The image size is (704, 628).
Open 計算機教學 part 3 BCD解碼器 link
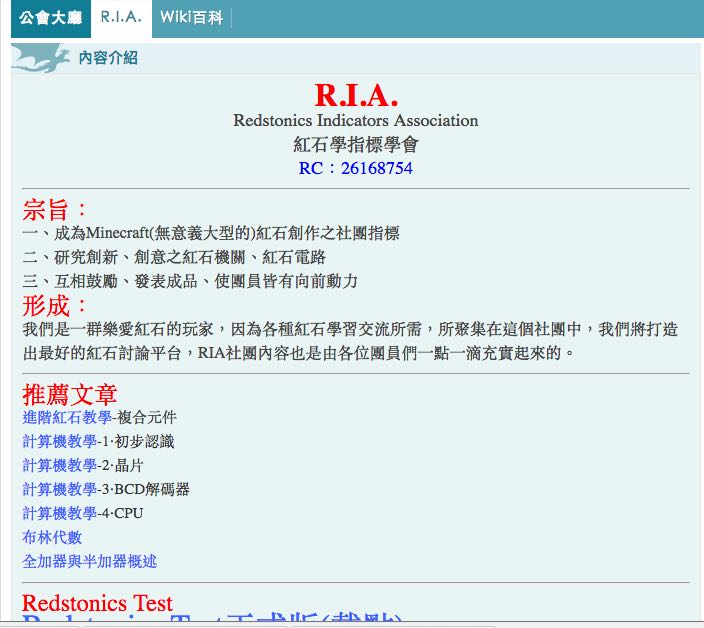[x=60, y=489]
